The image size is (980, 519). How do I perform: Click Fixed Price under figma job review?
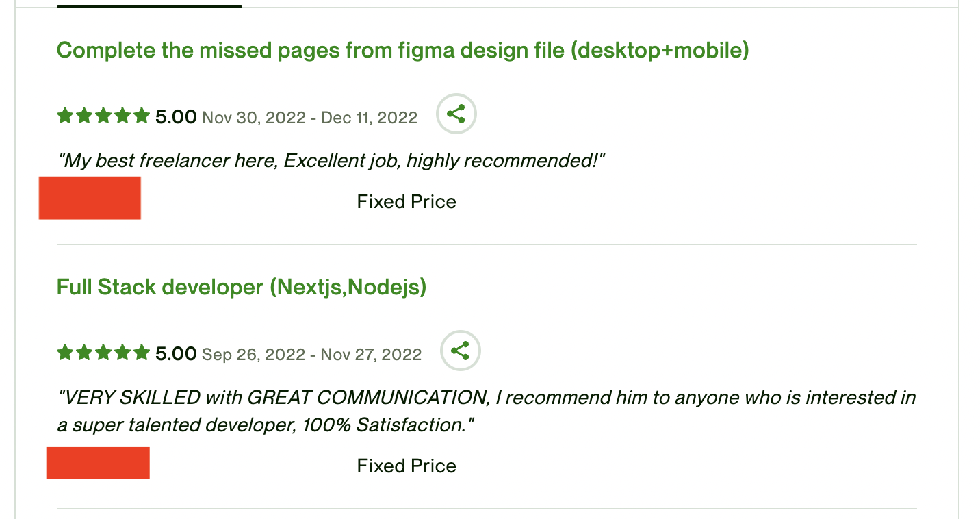[407, 202]
